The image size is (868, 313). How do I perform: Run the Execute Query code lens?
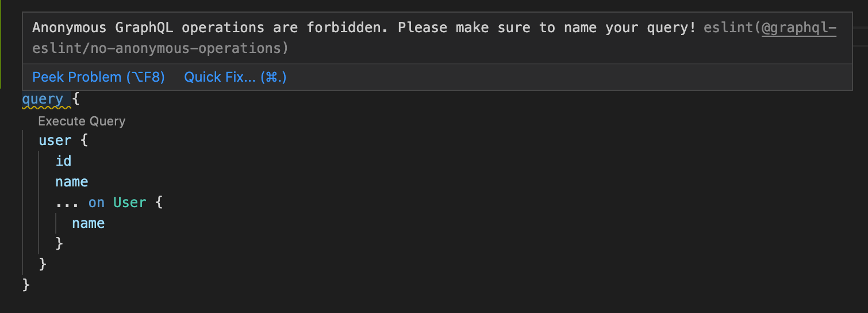click(82, 121)
